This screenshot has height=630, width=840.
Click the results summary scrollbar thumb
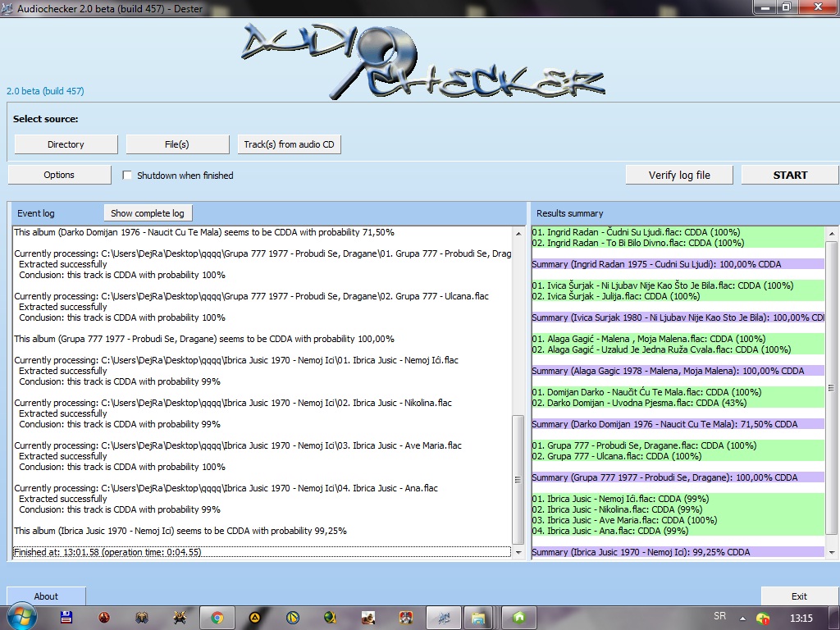(x=832, y=387)
